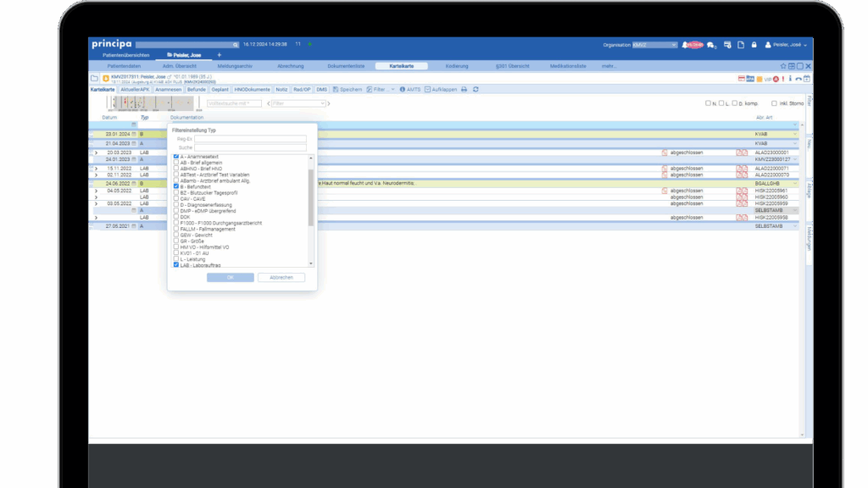Uncheck the 'B - Befundtext' filter checkbox

tap(176, 186)
